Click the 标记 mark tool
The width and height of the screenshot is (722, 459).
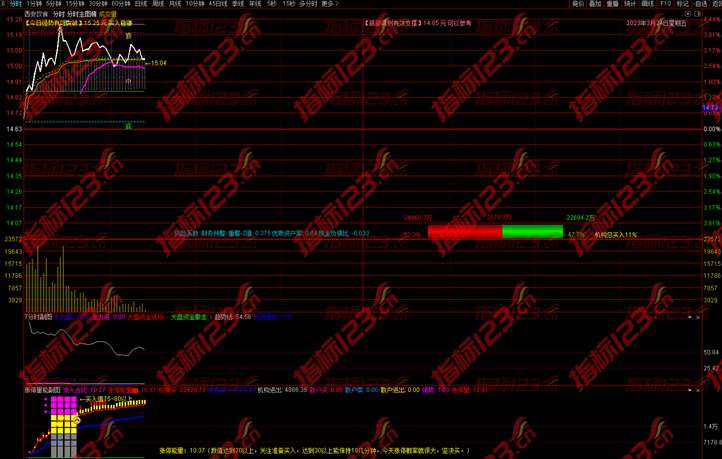tap(683, 4)
